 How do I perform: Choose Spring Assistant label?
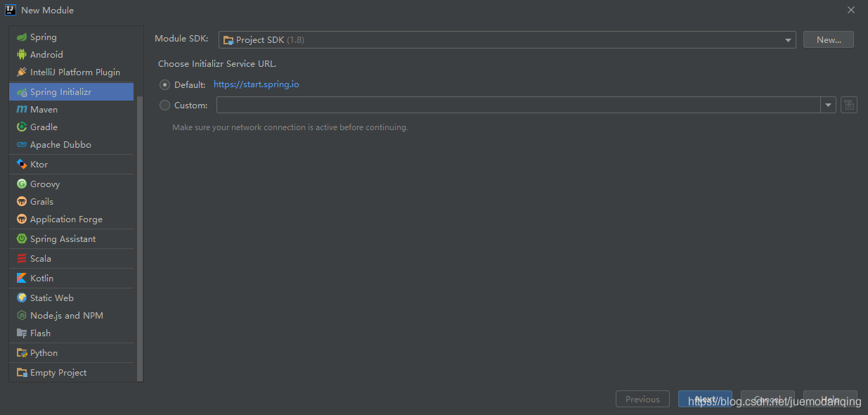point(63,239)
